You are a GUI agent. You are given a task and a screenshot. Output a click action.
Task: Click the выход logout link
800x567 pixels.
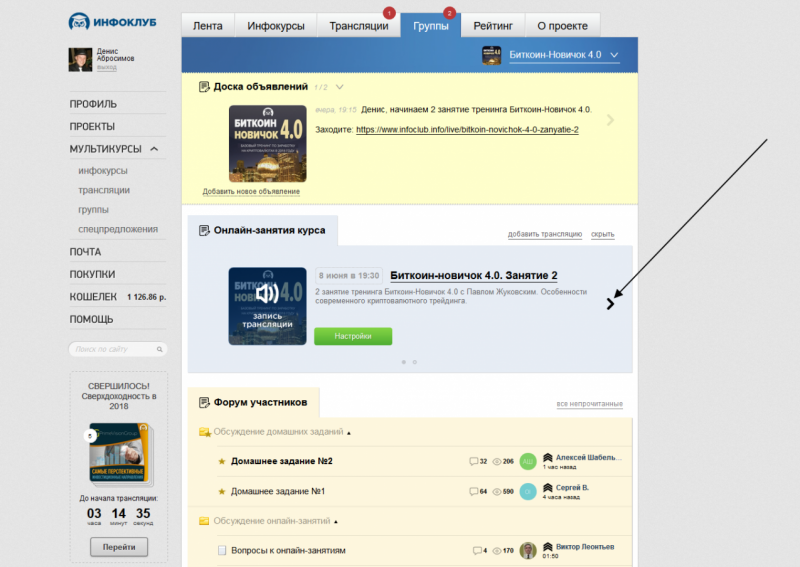pos(107,67)
